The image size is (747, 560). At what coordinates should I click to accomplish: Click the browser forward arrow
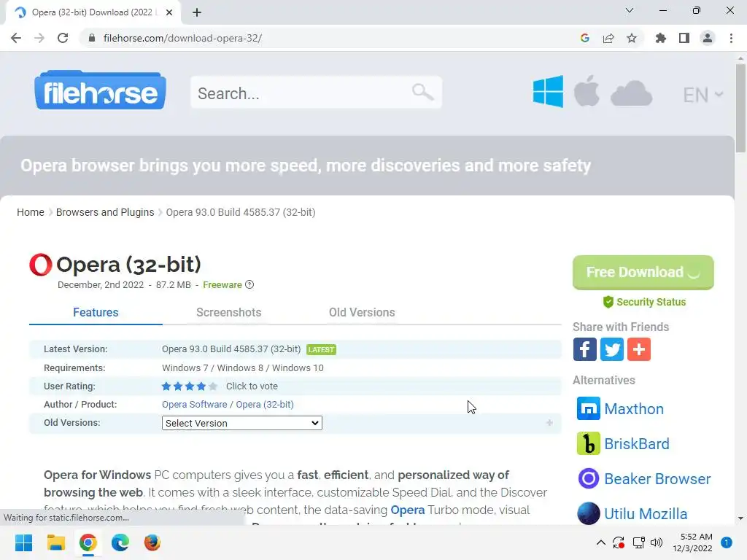[x=39, y=38]
